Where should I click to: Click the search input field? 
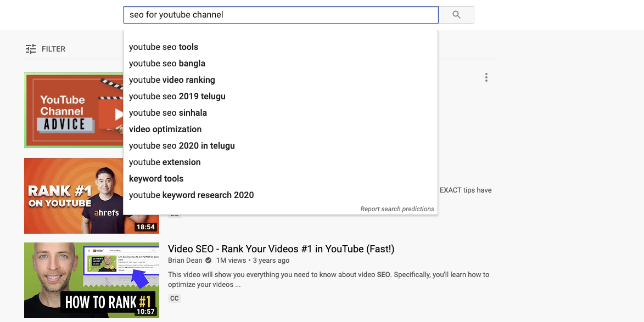tap(281, 15)
